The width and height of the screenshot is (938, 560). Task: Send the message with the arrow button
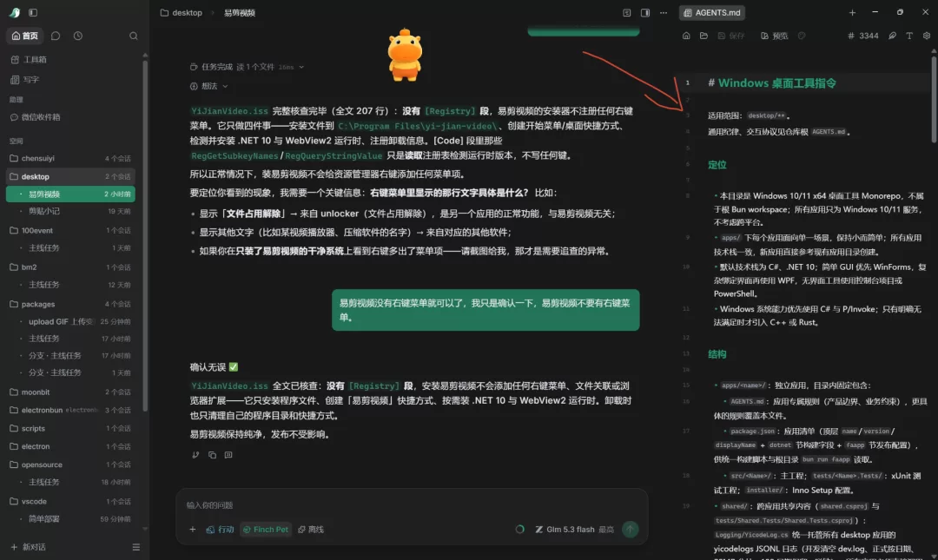630,529
